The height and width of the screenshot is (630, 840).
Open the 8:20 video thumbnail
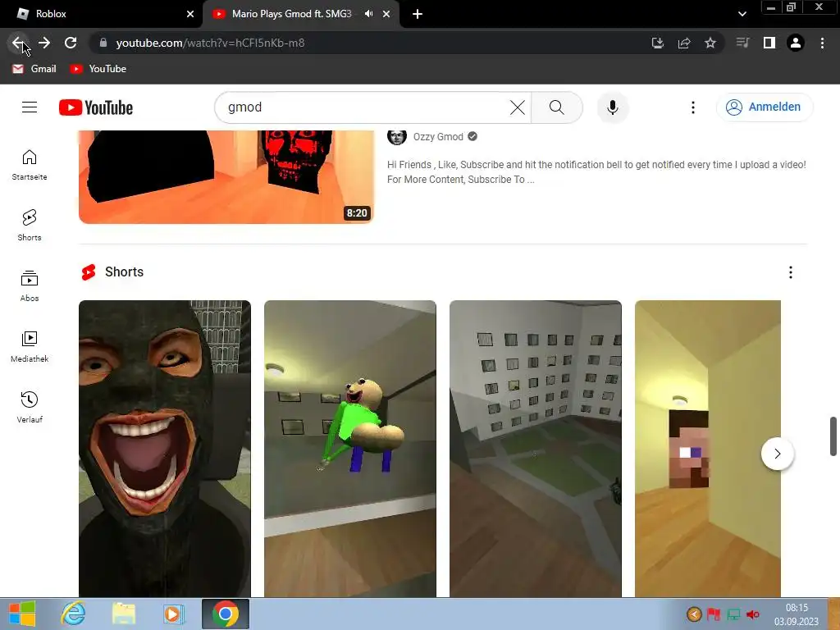[226, 177]
